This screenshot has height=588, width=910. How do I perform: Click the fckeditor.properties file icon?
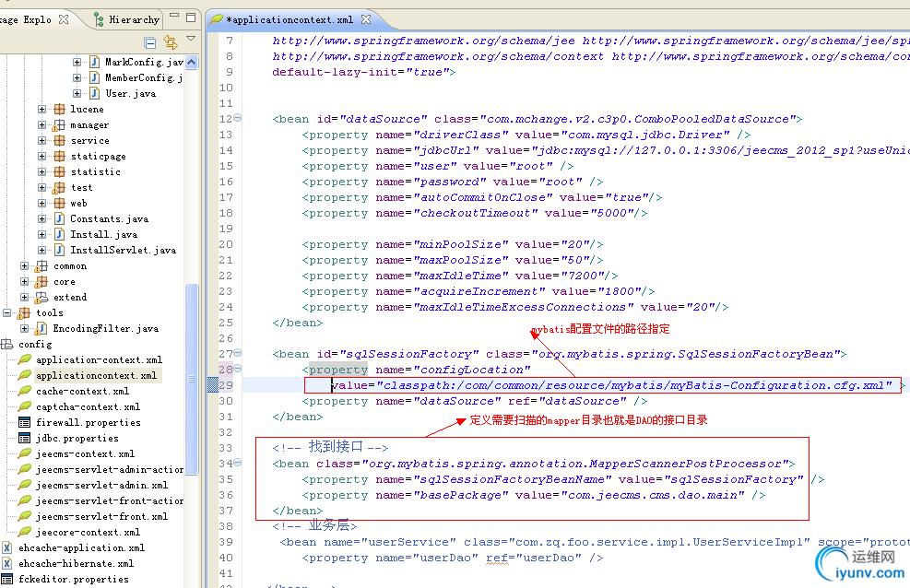point(7,579)
